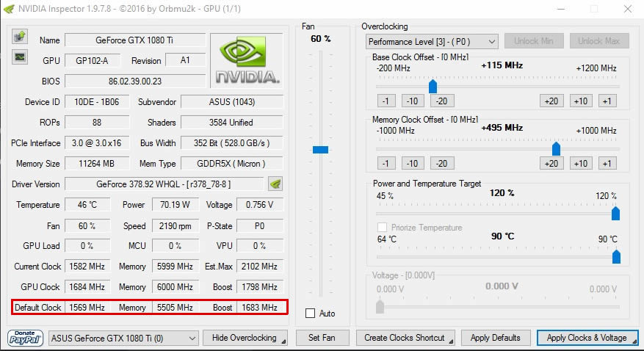Viewport: 644px width, 351px height.
Task: Click +20 under Memory Clock Offset
Action: tap(551, 163)
